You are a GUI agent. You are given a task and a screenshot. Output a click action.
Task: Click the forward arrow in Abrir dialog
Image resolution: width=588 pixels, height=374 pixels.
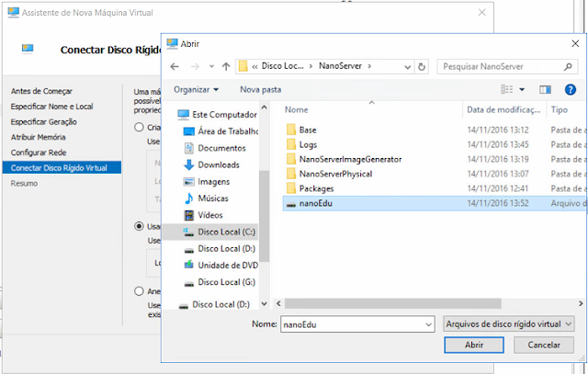(195, 67)
